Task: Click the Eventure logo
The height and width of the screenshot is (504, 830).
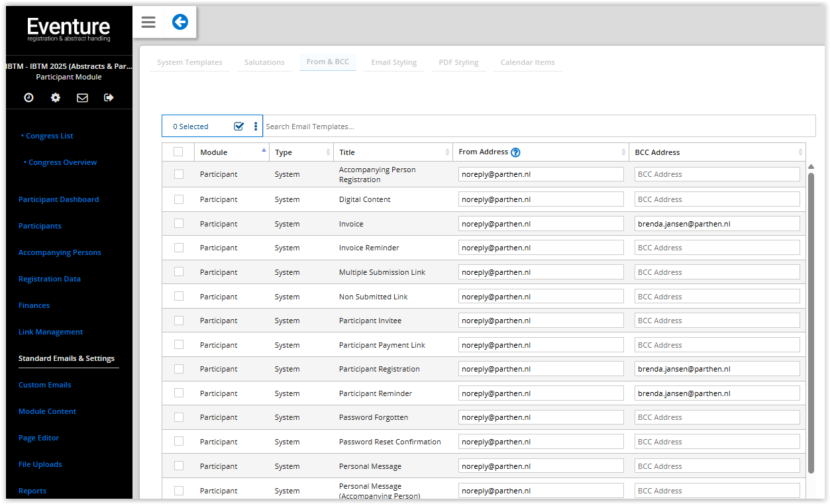Action: pos(69,30)
